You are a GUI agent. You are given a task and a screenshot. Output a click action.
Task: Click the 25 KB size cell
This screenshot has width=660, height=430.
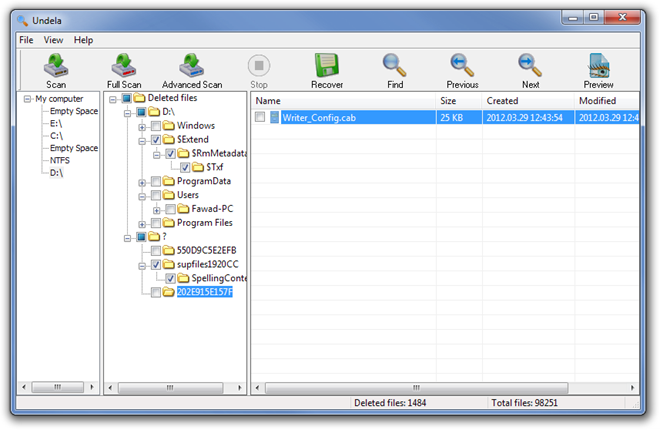pos(452,118)
